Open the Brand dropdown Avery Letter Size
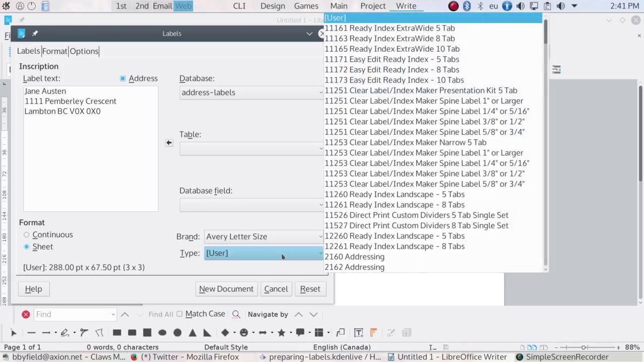Viewport: 644px width, 362px height. point(264,237)
